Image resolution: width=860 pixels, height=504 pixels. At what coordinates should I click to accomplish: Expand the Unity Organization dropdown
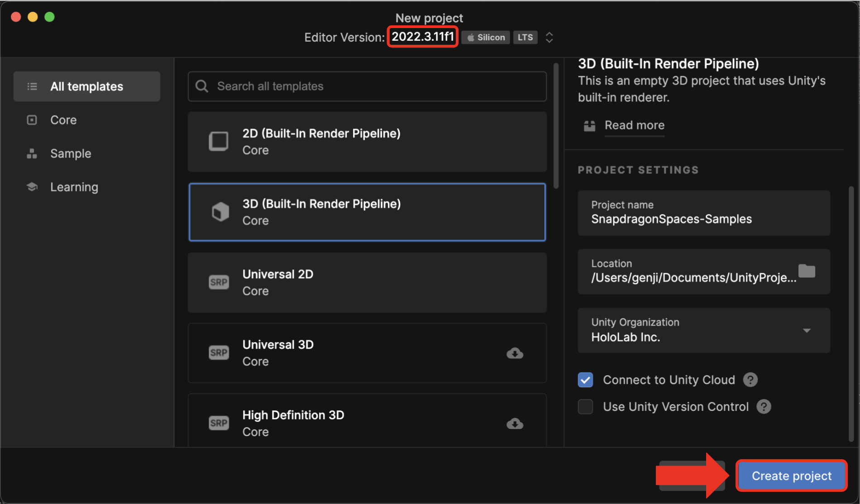807,330
